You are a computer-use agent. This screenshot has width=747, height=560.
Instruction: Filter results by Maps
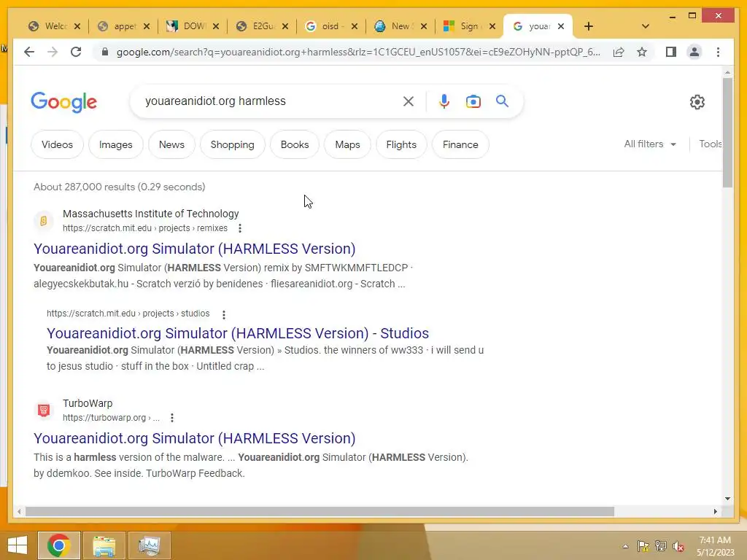pyautogui.click(x=347, y=144)
